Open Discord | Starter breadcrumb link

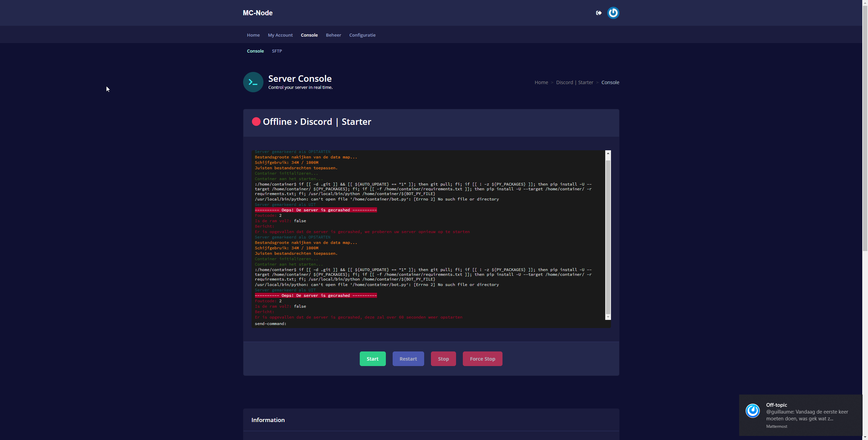pos(574,82)
